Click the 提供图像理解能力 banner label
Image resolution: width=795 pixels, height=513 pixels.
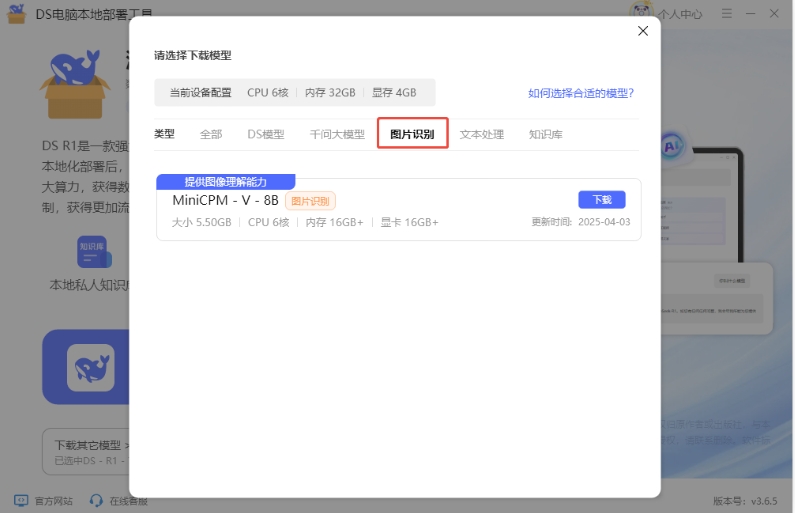coord(226,182)
